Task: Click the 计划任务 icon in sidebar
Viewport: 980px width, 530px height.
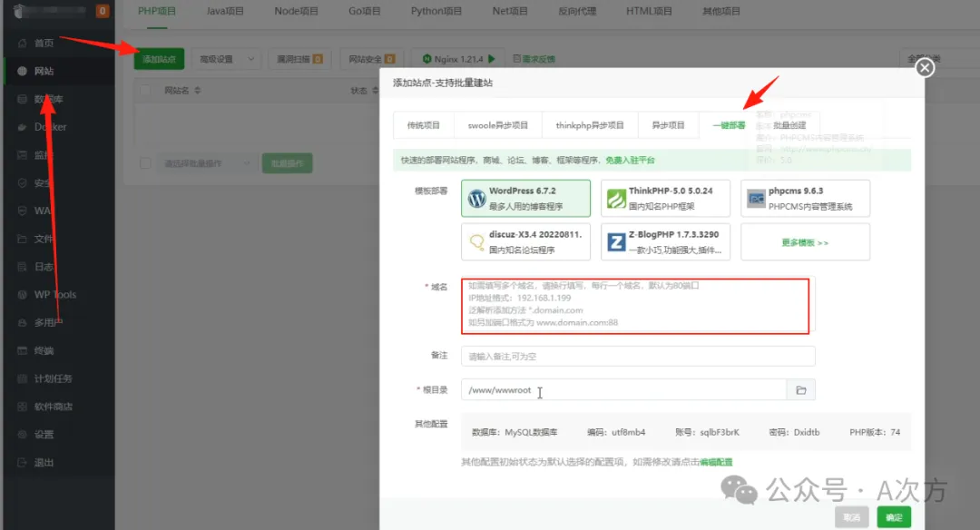Action: coord(23,378)
